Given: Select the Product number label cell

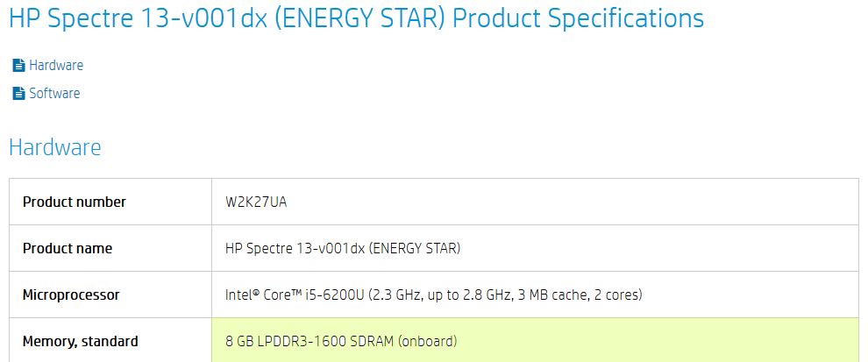Looking at the screenshot, I should [75, 202].
